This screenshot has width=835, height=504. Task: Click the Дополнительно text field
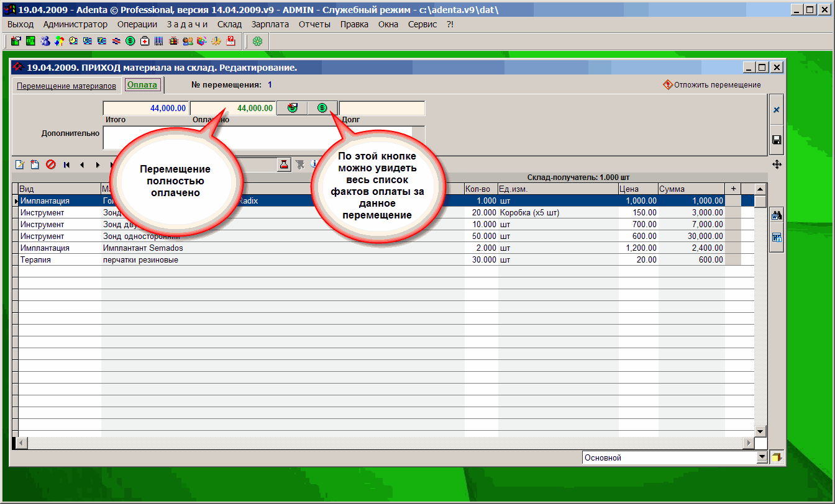(x=257, y=137)
